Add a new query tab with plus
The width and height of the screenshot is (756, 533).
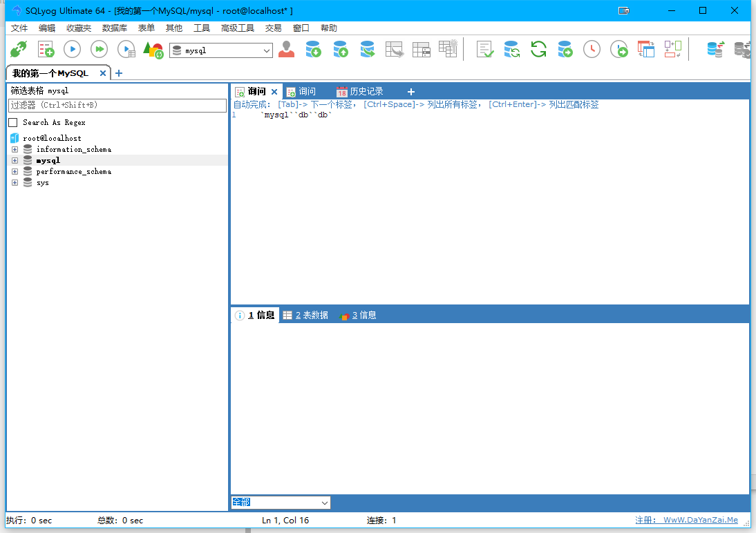coord(410,92)
